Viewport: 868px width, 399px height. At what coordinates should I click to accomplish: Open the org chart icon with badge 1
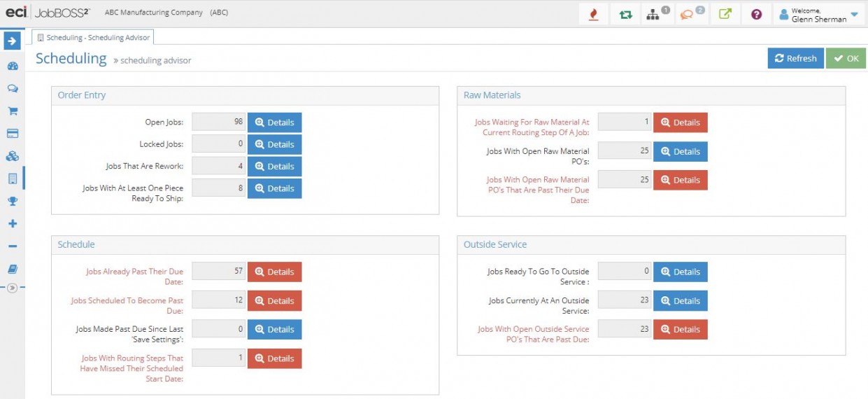click(x=656, y=14)
